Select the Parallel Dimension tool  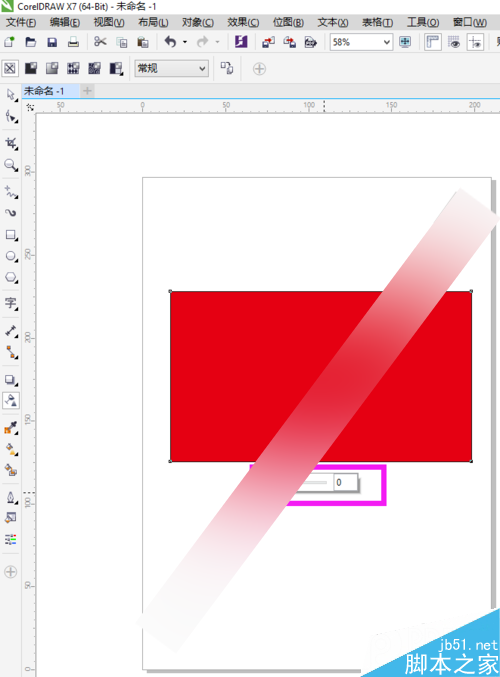[x=11, y=331]
